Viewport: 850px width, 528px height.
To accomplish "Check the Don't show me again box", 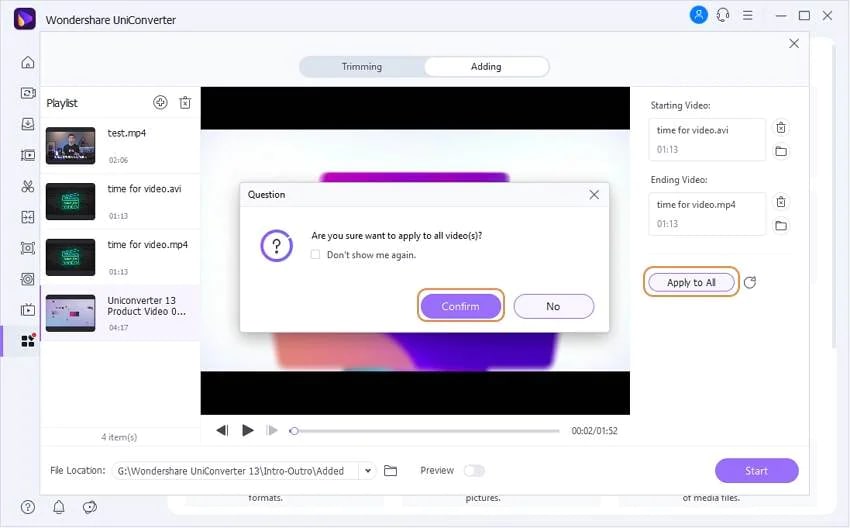I will click(x=315, y=254).
